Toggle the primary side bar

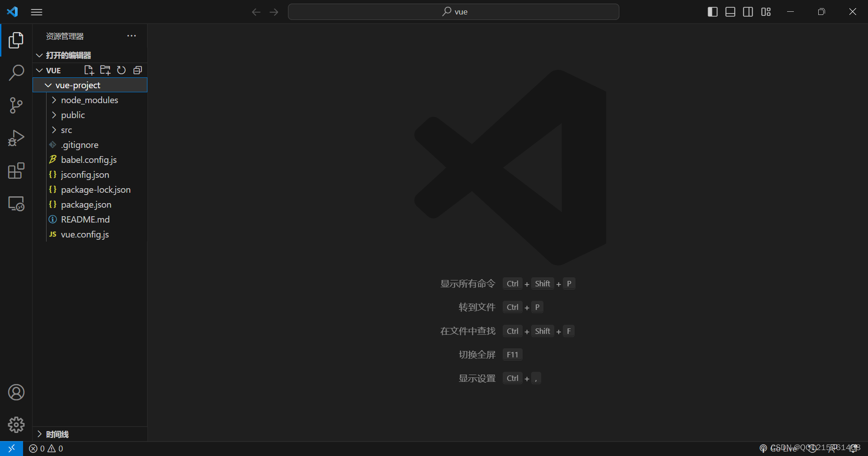coord(712,12)
